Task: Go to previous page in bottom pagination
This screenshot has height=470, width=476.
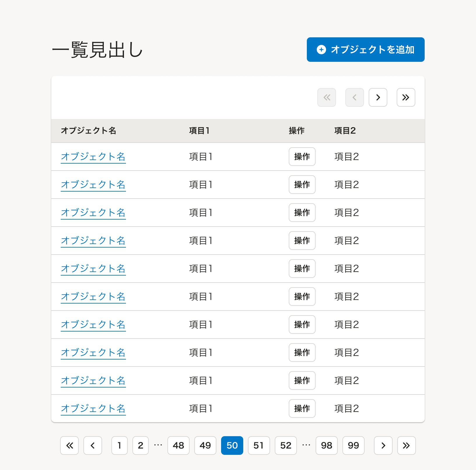Action: [x=93, y=446]
